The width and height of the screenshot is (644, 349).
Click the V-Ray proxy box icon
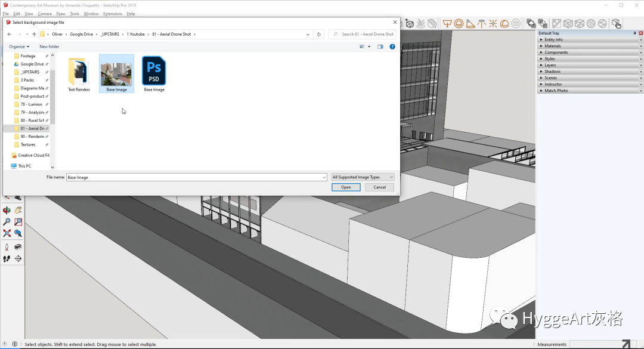tap(410, 24)
